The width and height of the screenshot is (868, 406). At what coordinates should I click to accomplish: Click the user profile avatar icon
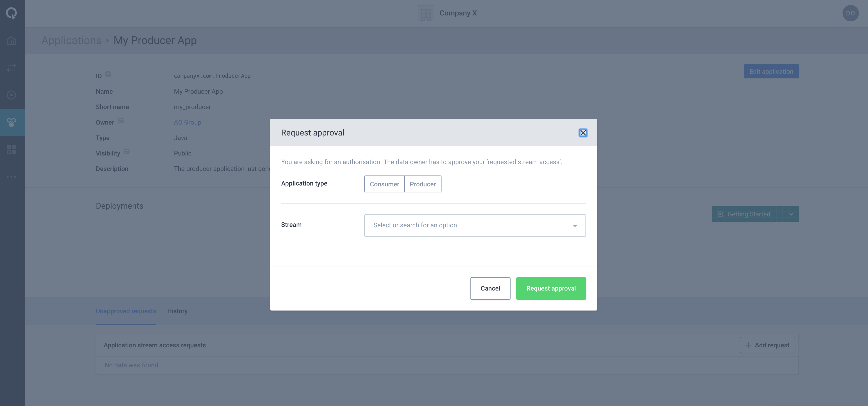click(x=850, y=13)
